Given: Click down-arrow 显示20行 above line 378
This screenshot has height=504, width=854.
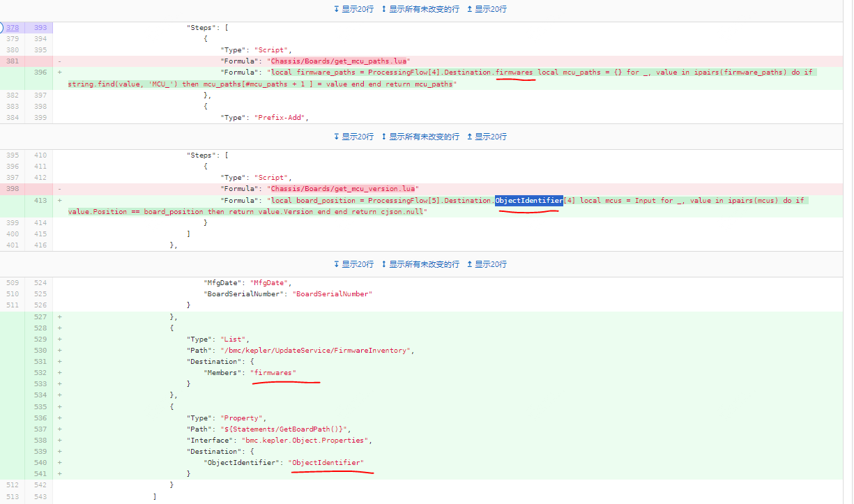Looking at the screenshot, I should click(353, 9).
